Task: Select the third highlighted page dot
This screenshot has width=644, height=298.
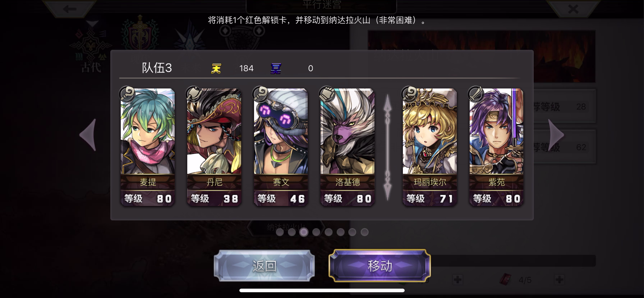Action: pyautogui.click(x=304, y=232)
